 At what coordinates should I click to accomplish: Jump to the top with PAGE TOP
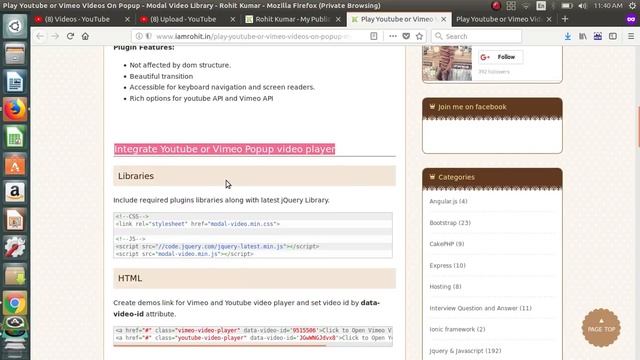click(x=601, y=328)
